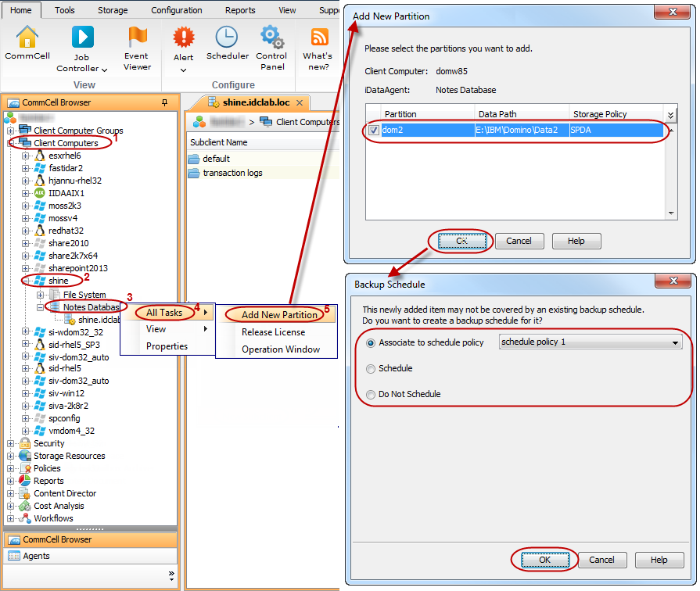Launch the Event Viewer flag icon
The width and height of the screenshot is (700, 591).
pyautogui.click(x=137, y=37)
